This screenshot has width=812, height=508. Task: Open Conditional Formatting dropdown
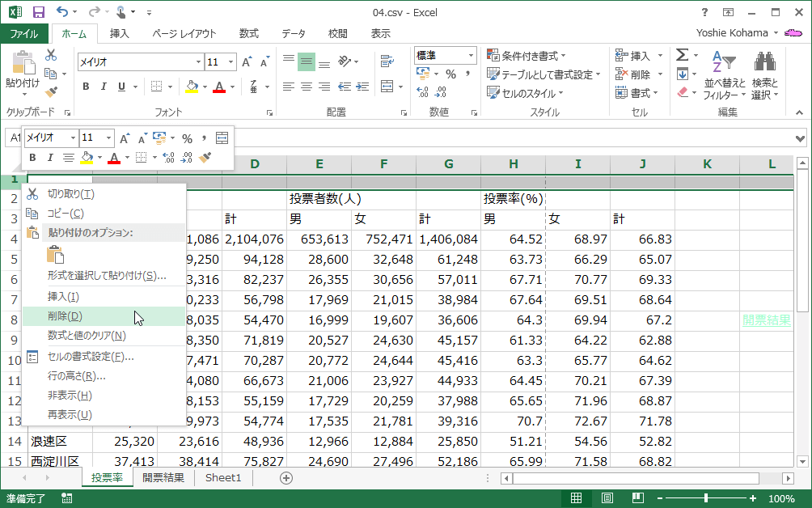tap(527, 55)
